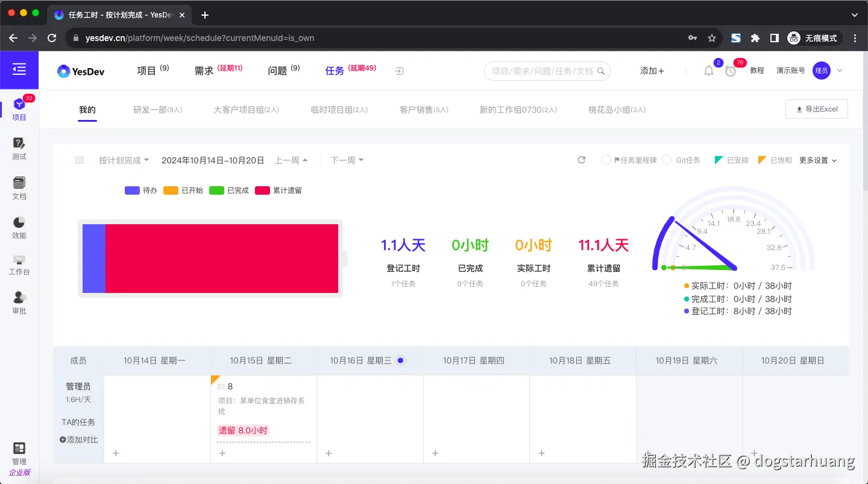Screen dimensions: 868x484
Task: Switch to the 任务 tab in top navigation
Action: pyautogui.click(x=335, y=71)
